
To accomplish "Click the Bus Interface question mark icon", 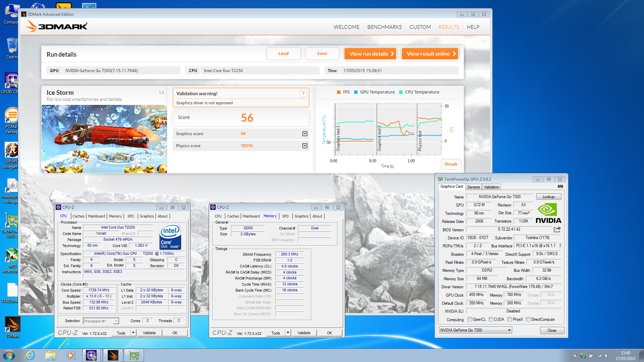I will click(560, 246).
